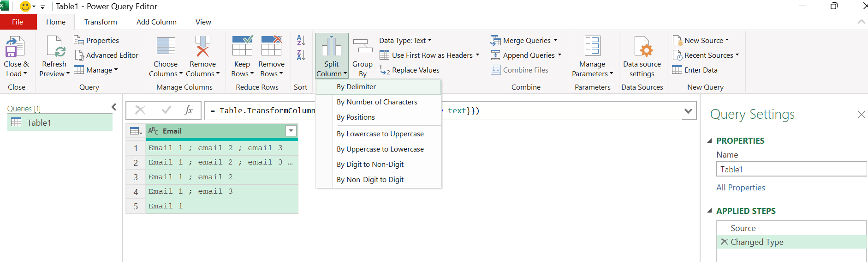Screen dimensions: 868x262
Task: Collapse the Queries pane with the arrow
Action: click(114, 107)
